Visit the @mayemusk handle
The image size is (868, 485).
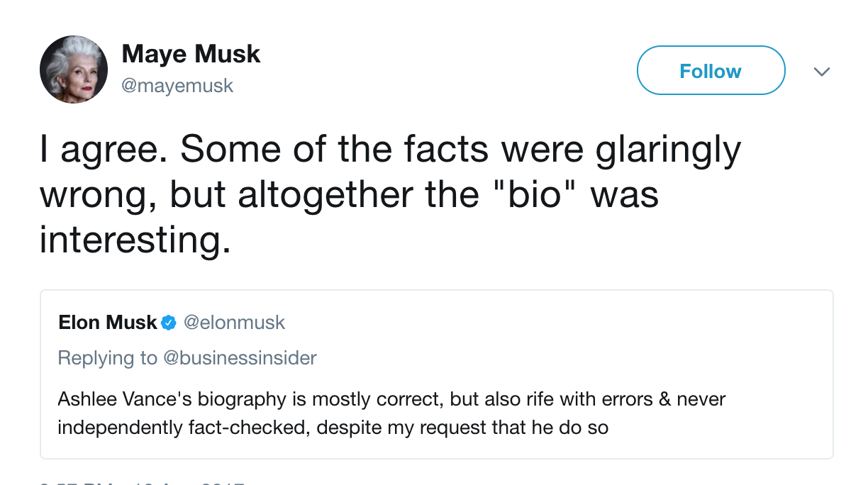(177, 87)
